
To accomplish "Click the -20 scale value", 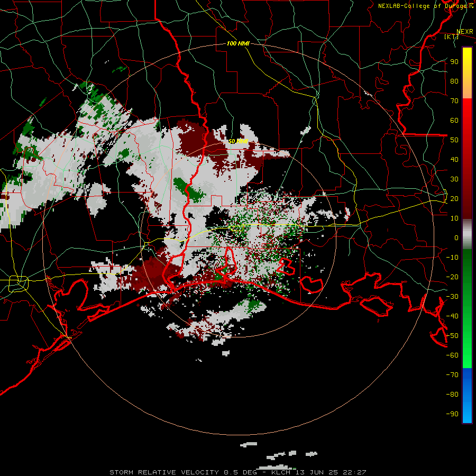I will pos(452,277).
